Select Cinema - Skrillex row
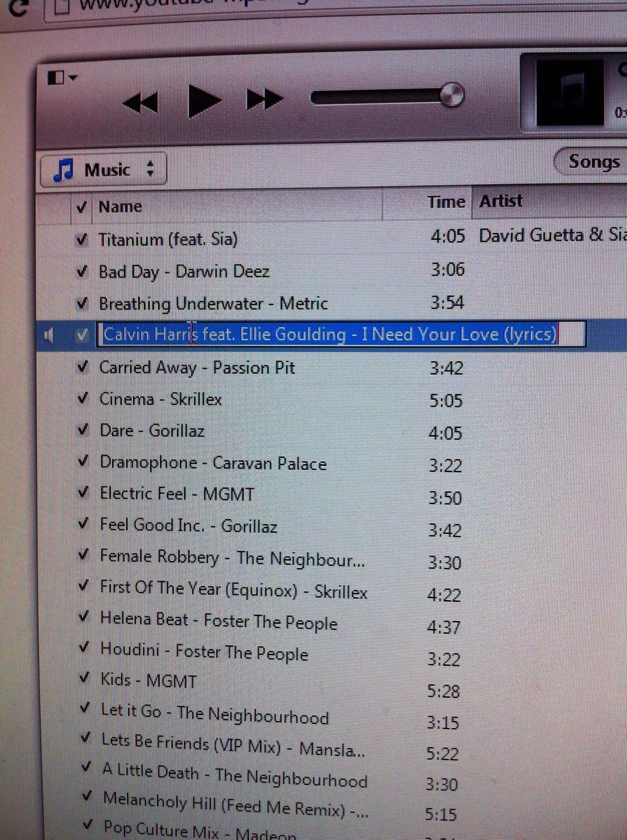Viewport: 627px width, 840px height. (161, 399)
